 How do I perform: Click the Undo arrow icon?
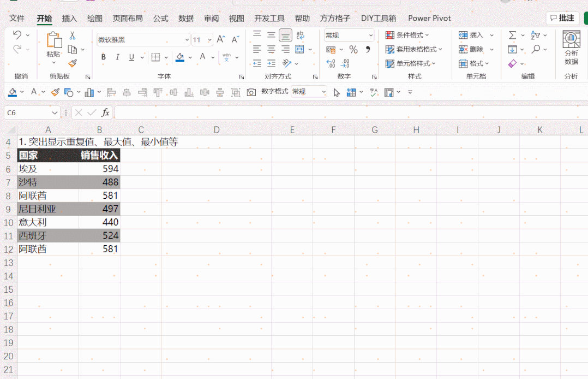point(17,35)
